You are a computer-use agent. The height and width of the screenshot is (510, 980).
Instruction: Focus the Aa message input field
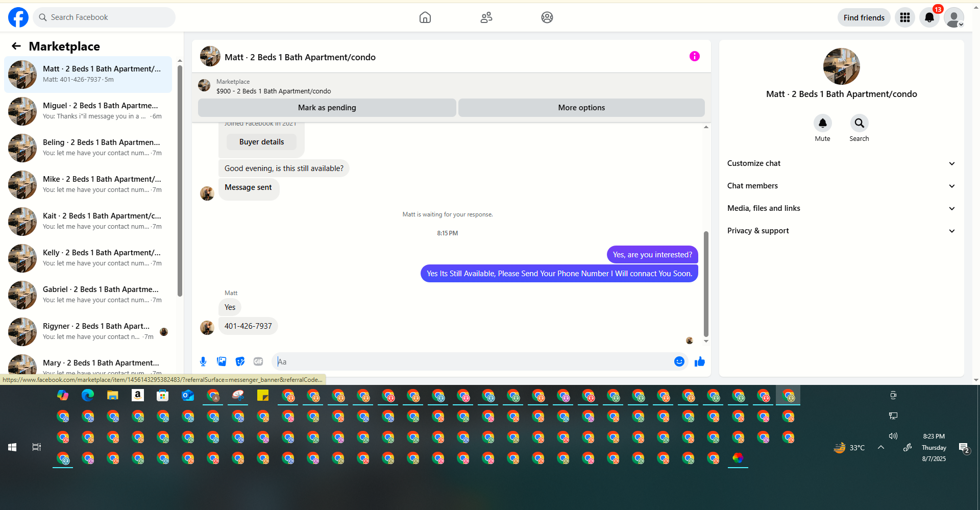(473, 361)
